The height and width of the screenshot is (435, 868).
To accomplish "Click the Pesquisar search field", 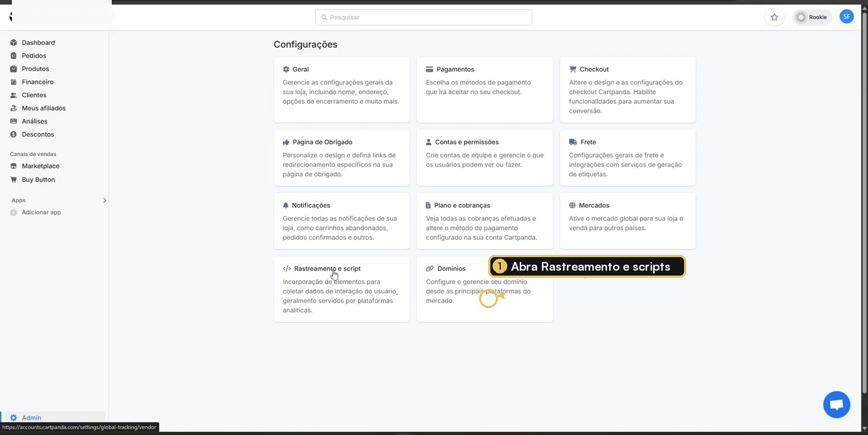I will coord(423,17).
